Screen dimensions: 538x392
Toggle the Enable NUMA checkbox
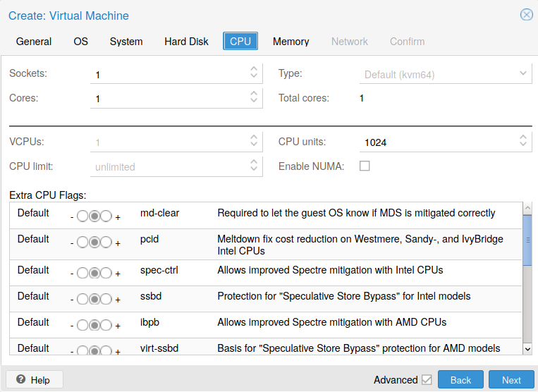coord(365,166)
